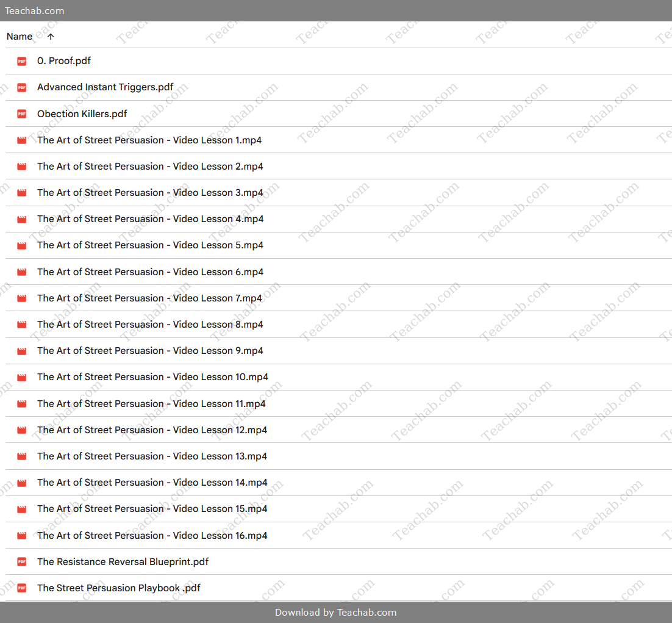This screenshot has width=672, height=623.
Task: Select The Art of Street Persuasion - Video Lesson 2.mp4
Action: 150,167
